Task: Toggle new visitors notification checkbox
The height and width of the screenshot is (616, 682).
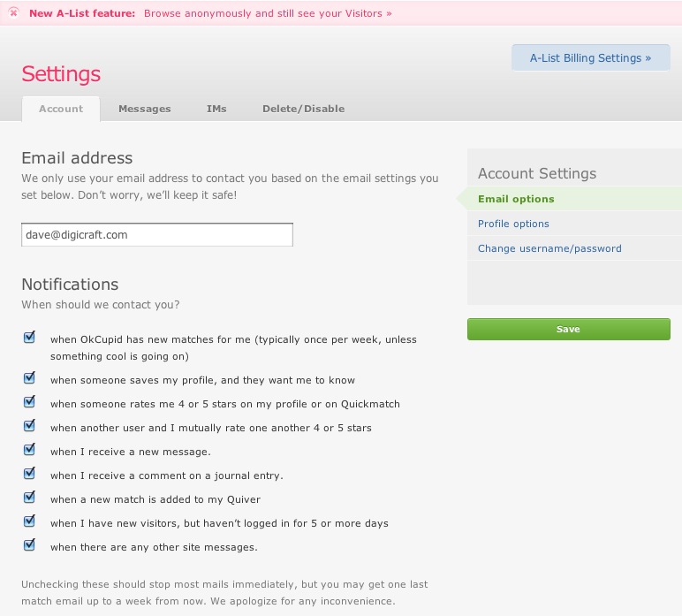Action: pyautogui.click(x=29, y=521)
